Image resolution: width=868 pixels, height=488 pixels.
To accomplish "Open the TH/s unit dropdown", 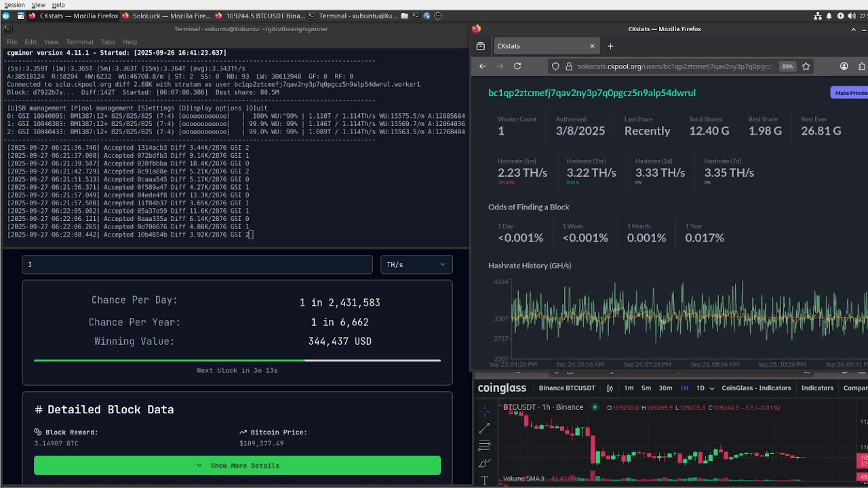I will tap(416, 264).
